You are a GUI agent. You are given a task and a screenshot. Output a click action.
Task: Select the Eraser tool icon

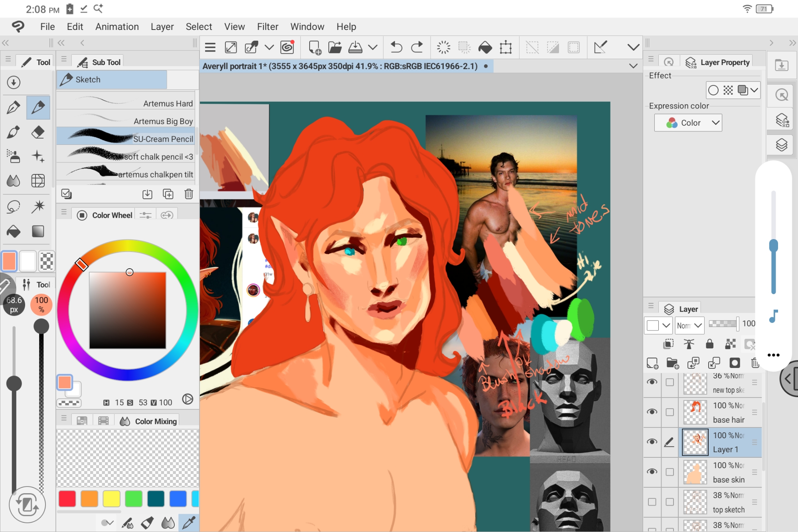pyautogui.click(x=38, y=132)
